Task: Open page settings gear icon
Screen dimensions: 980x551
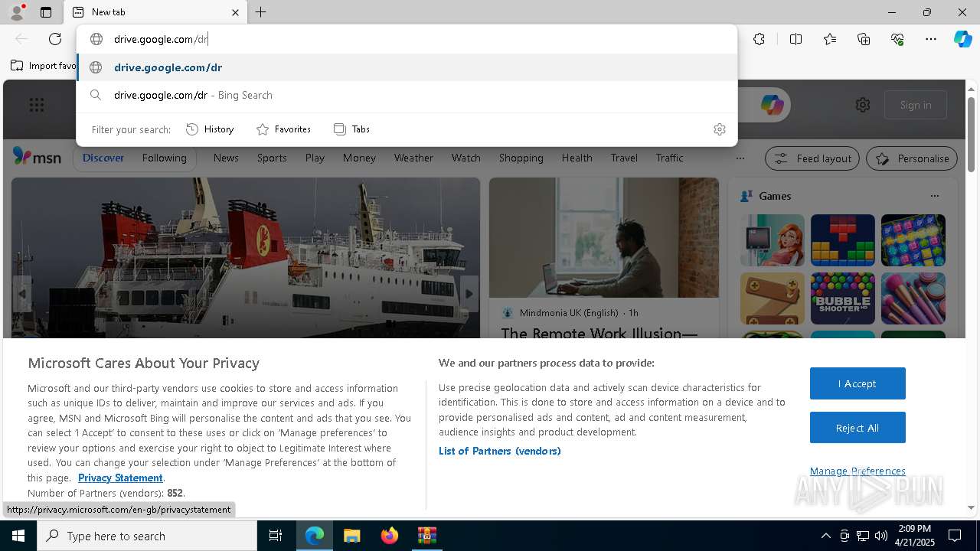Action: (863, 105)
